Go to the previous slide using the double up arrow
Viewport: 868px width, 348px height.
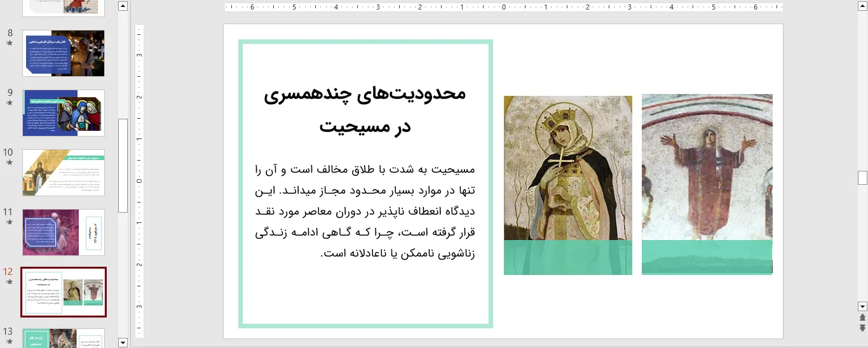point(862,318)
